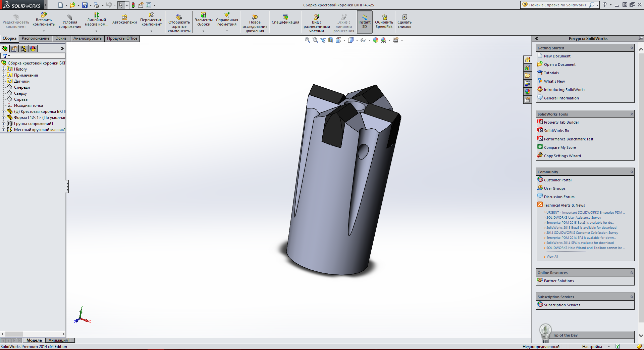Open dropdown under Линейный массив компонентов
The image size is (644, 350).
[x=96, y=31]
